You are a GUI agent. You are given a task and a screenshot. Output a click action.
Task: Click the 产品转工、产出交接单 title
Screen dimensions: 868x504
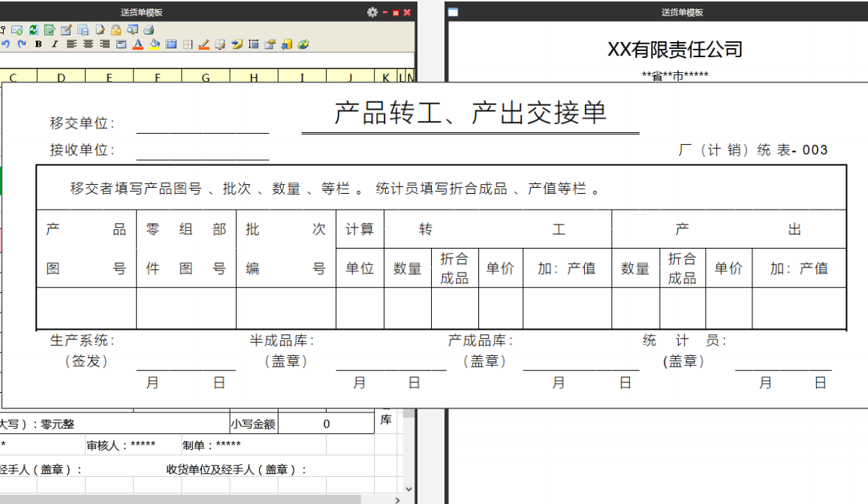pyautogui.click(x=471, y=113)
